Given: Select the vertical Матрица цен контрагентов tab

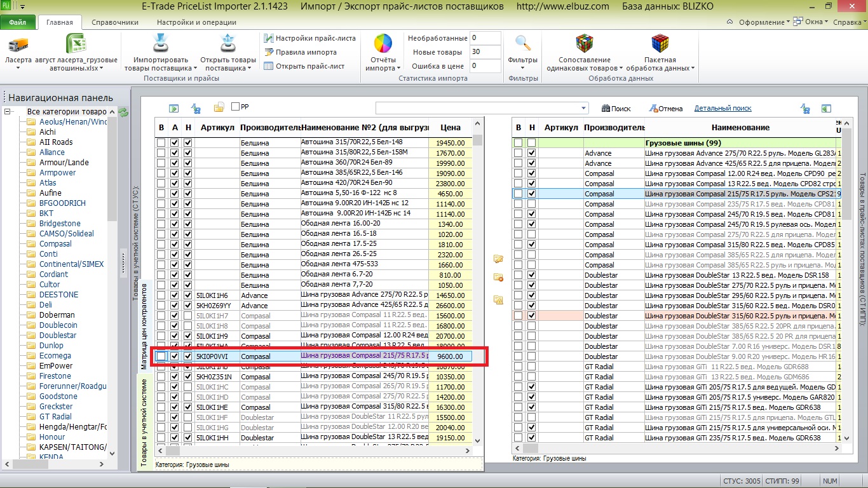Looking at the screenshot, I should pyautogui.click(x=144, y=326).
